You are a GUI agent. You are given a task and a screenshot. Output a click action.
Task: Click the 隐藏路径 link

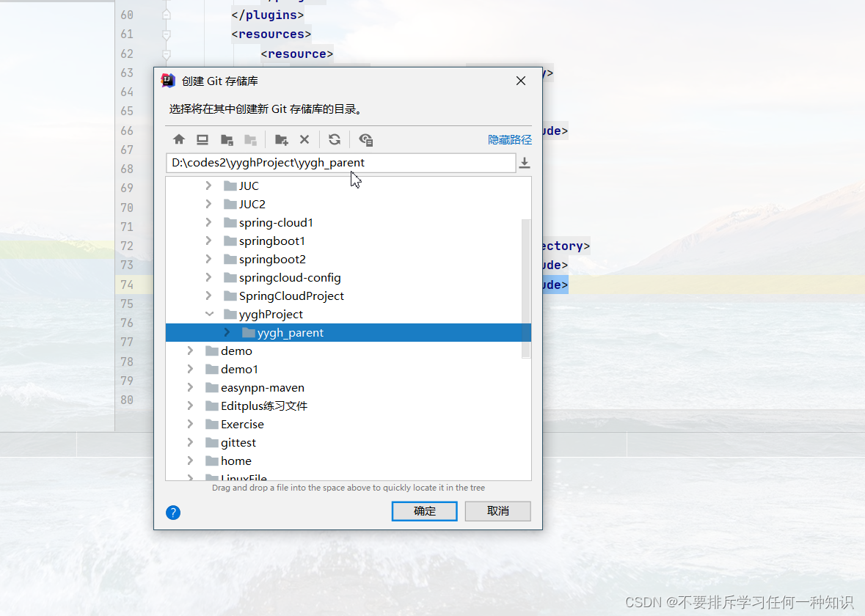pyautogui.click(x=510, y=140)
